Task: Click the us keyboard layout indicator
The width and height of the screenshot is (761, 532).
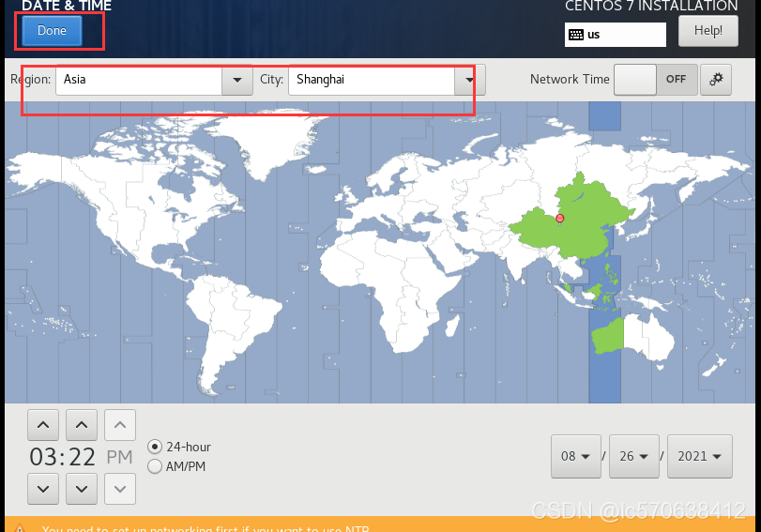Action: (x=615, y=35)
